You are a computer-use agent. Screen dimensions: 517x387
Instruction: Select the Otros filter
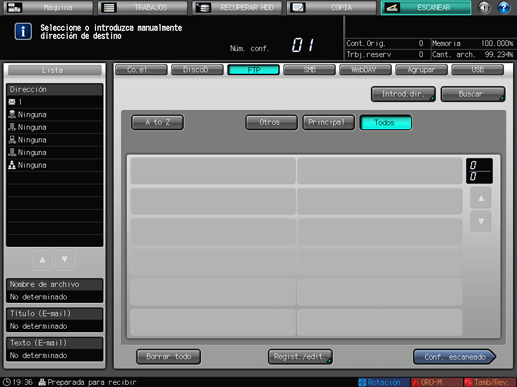[x=271, y=122]
